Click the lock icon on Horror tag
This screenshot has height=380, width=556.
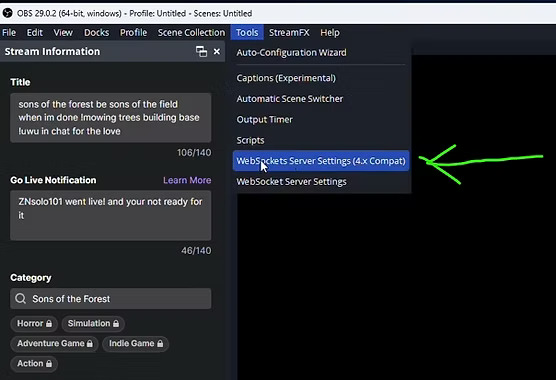[x=49, y=324]
